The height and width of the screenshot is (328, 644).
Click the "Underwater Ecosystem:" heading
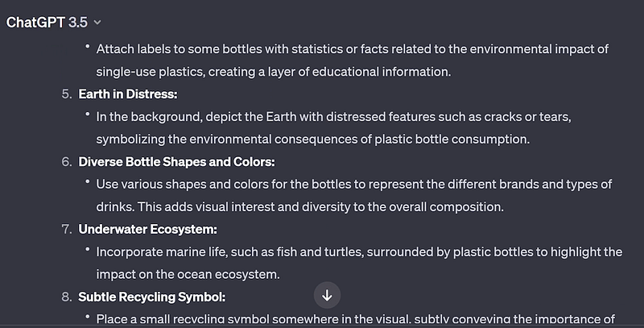click(147, 229)
